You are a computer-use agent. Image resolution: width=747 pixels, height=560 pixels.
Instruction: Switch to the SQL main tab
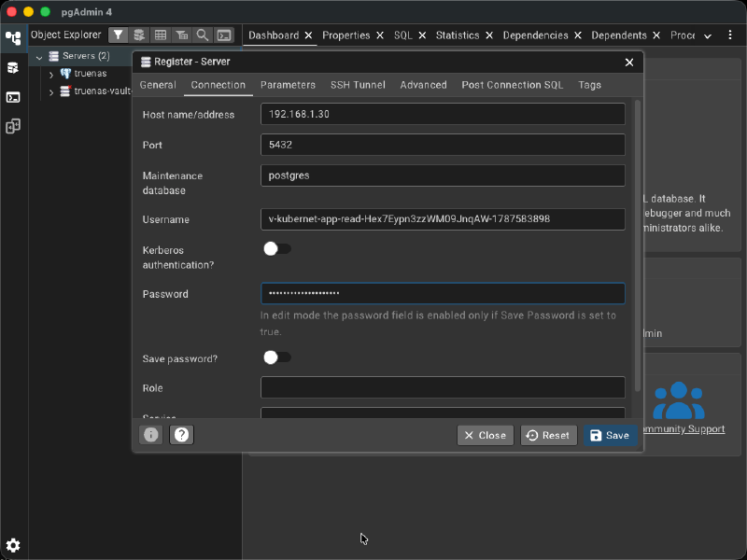click(403, 35)
